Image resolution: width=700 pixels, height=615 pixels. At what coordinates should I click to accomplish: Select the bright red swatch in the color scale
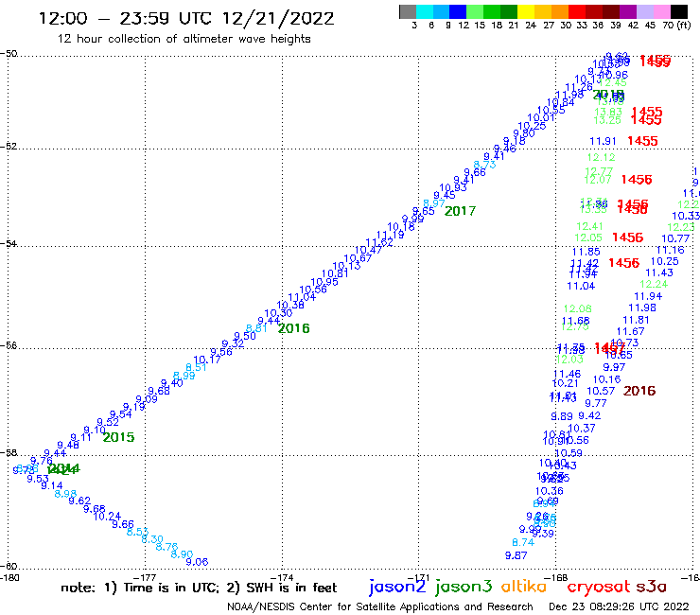pos(577,11)
